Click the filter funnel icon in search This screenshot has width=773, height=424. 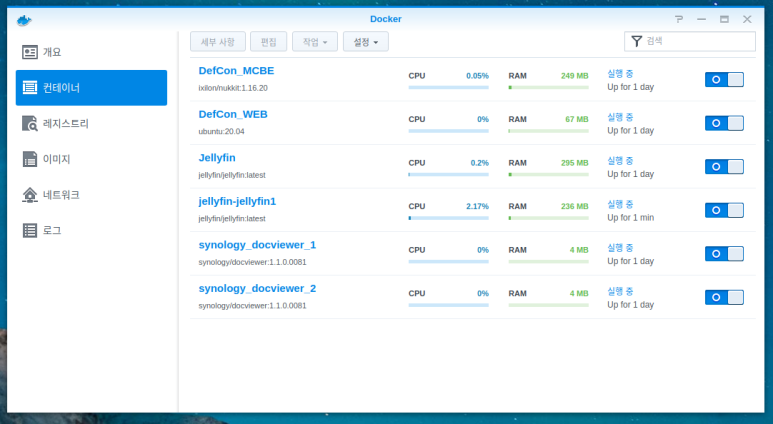tap(636, 41)
